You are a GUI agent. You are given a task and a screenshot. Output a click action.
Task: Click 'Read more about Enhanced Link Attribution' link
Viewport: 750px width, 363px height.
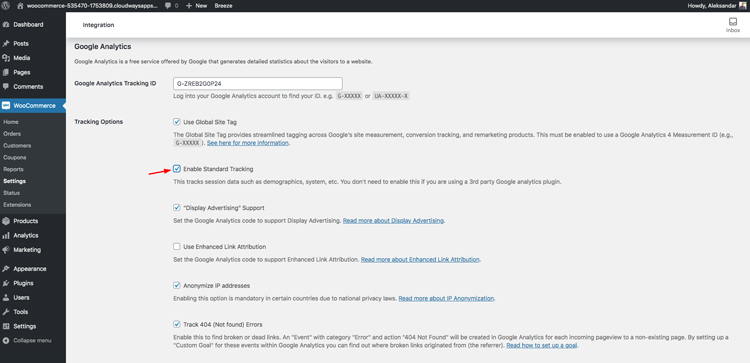click(x=420, y=260)
